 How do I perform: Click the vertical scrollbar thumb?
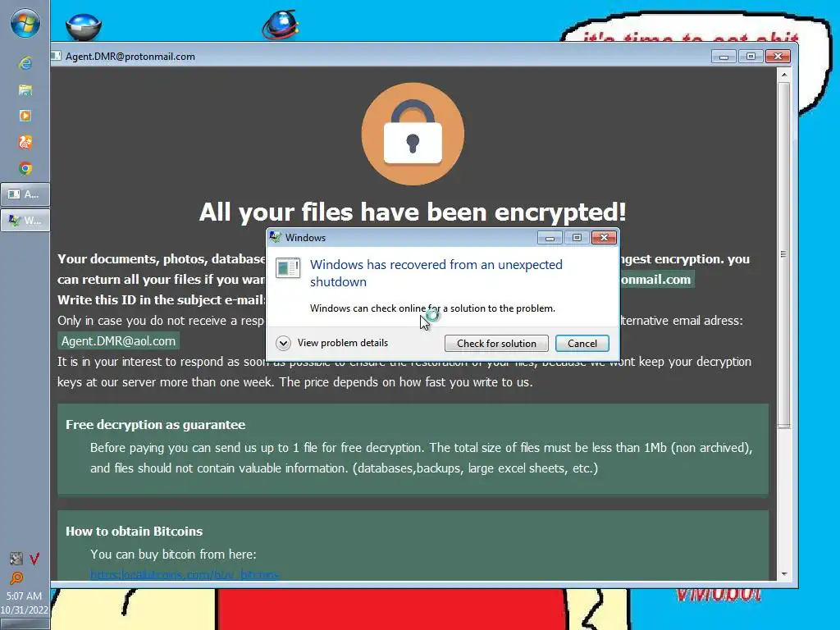coord(784,254)
